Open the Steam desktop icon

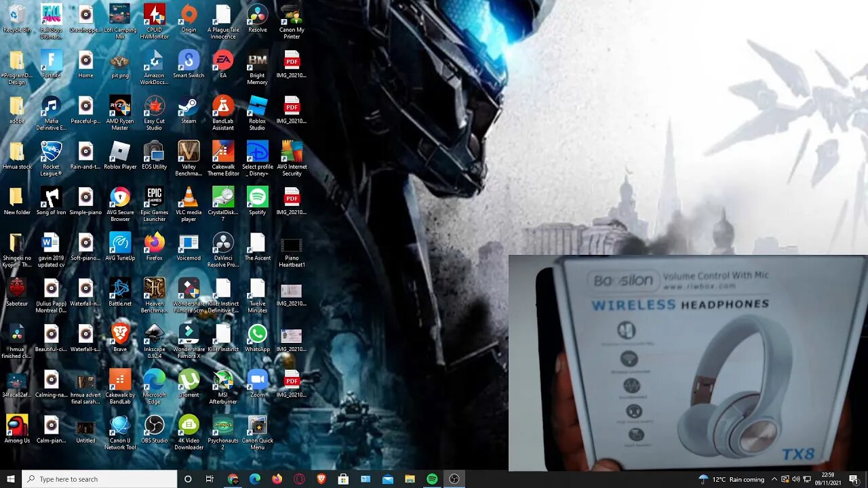pyautogui.click(x=189, y=110)
